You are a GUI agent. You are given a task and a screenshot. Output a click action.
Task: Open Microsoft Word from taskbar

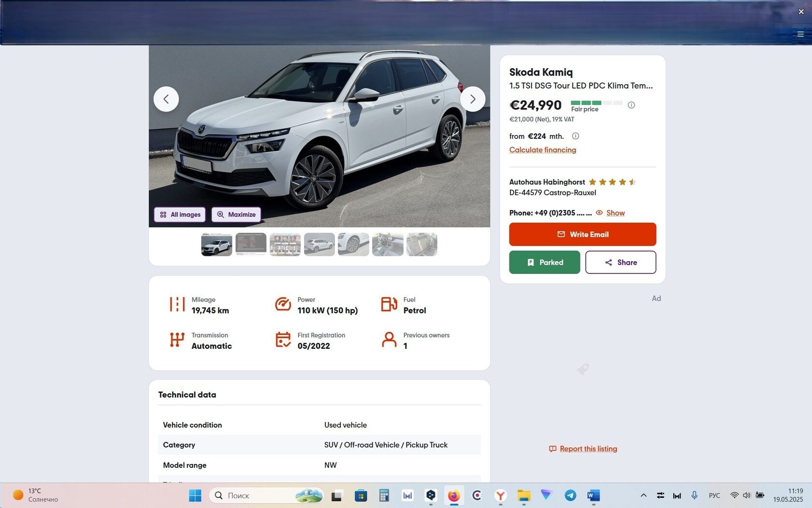click(x=594, y=495)
